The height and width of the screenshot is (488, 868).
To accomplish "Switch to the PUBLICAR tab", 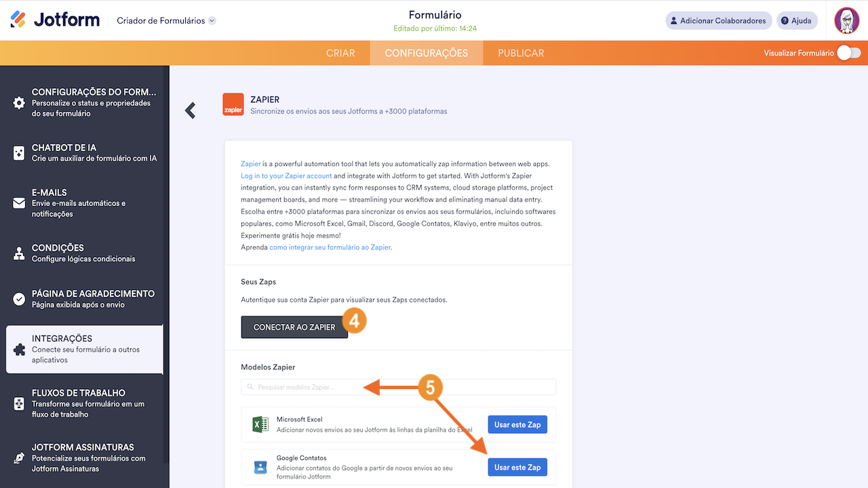I will click(521, 53).
